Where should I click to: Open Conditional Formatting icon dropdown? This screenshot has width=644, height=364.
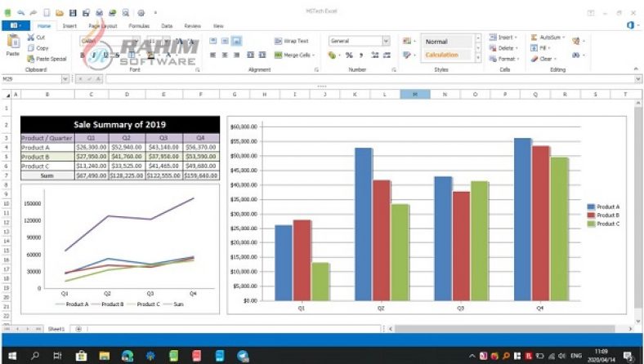coord(409,41)
